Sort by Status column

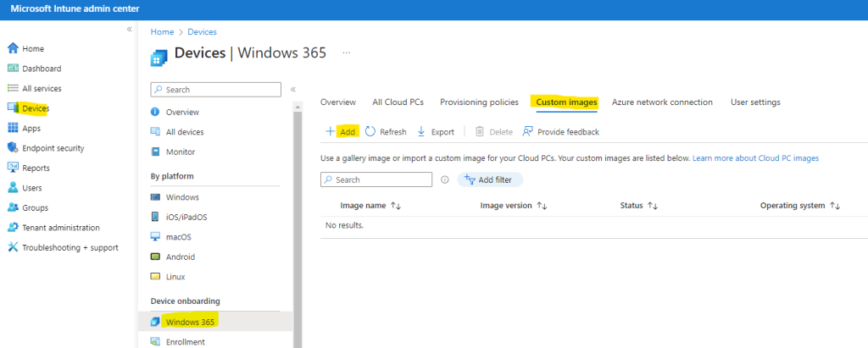[639, 205]
